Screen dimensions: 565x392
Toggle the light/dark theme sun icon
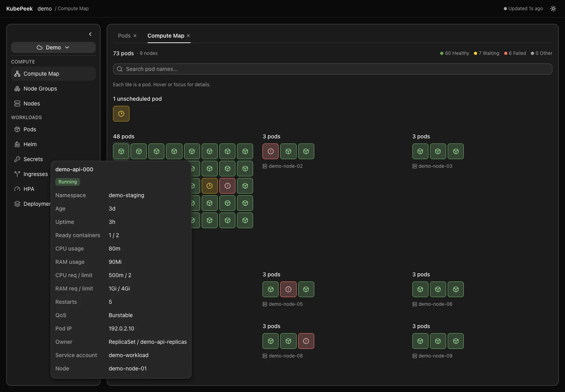tap(553, 9)
